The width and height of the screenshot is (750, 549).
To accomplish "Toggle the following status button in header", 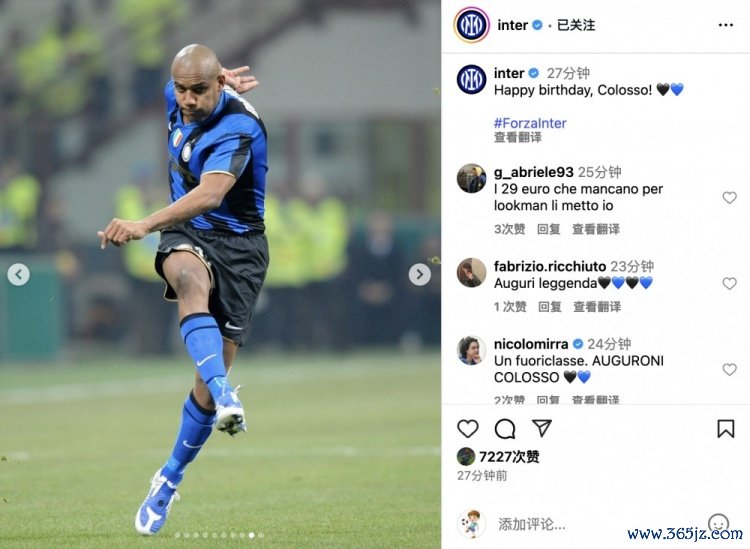I will [x=576, y=25].
